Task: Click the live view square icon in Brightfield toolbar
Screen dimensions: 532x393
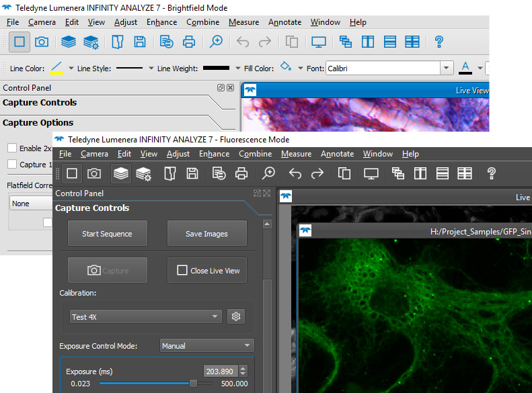Action: pos(20,42)
